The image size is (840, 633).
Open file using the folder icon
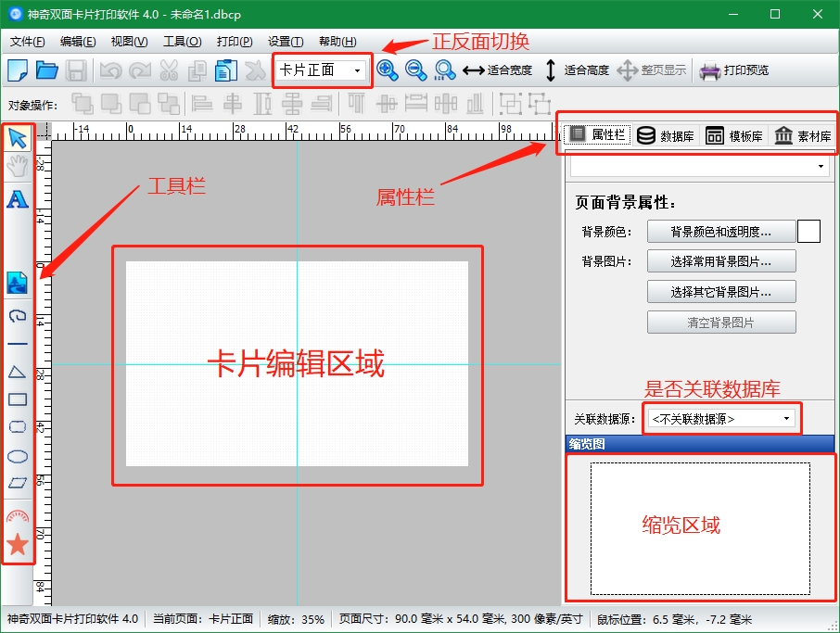coord(46,70)
